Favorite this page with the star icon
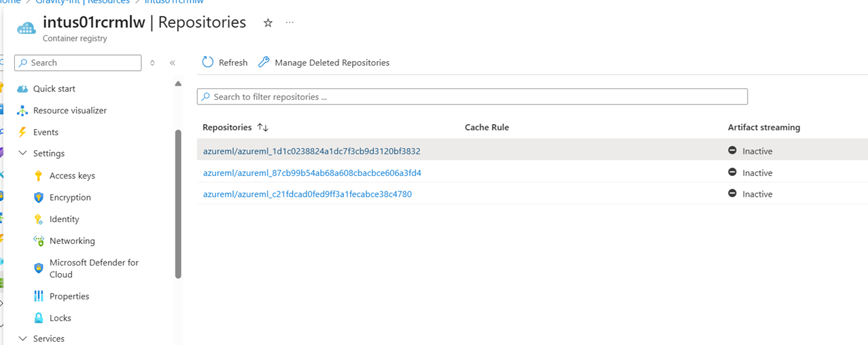Screen dimensions: 868x345 268,23
